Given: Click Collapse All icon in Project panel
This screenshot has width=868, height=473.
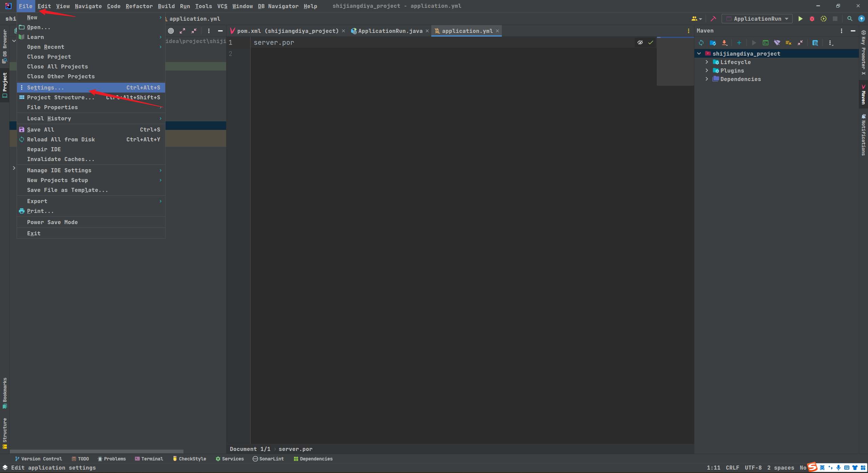Looking at the screenshot, I should 194,31.
